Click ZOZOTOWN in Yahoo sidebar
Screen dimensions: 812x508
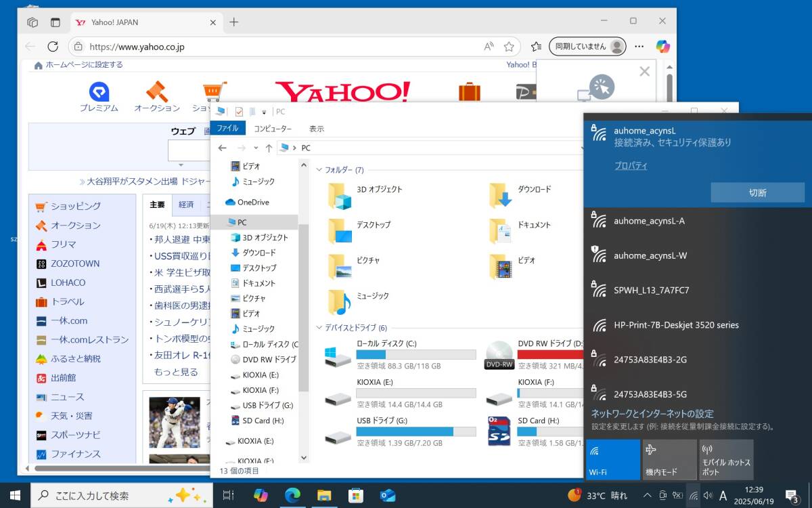(75, 263)
